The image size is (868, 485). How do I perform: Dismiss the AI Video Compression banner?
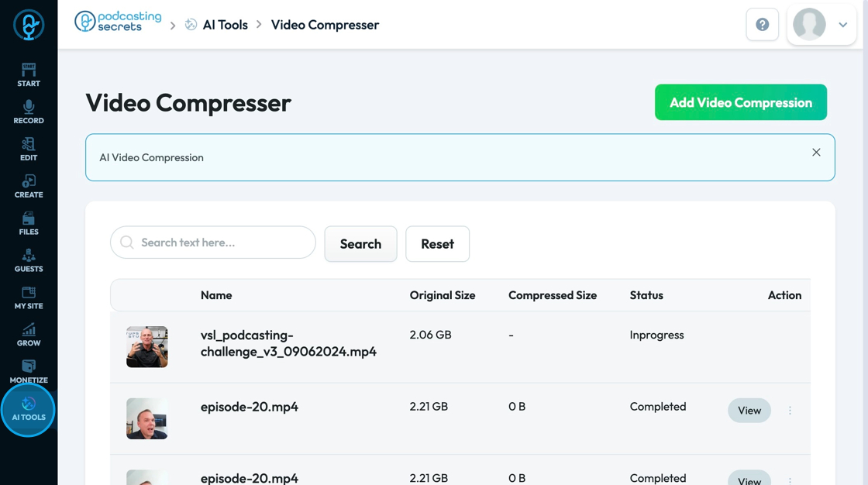click(x=816, y=153)
